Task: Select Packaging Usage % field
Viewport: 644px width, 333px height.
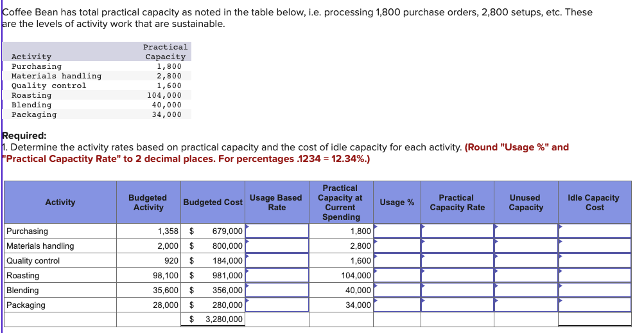Action: pyautogui.click(x=397, y=305)
